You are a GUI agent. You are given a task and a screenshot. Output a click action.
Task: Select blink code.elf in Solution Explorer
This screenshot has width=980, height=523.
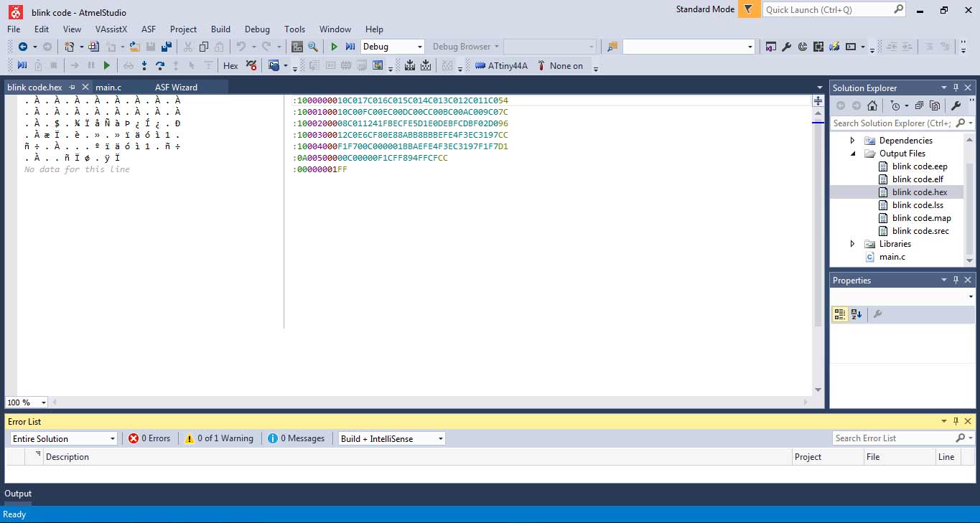click(x=917, y=179)
